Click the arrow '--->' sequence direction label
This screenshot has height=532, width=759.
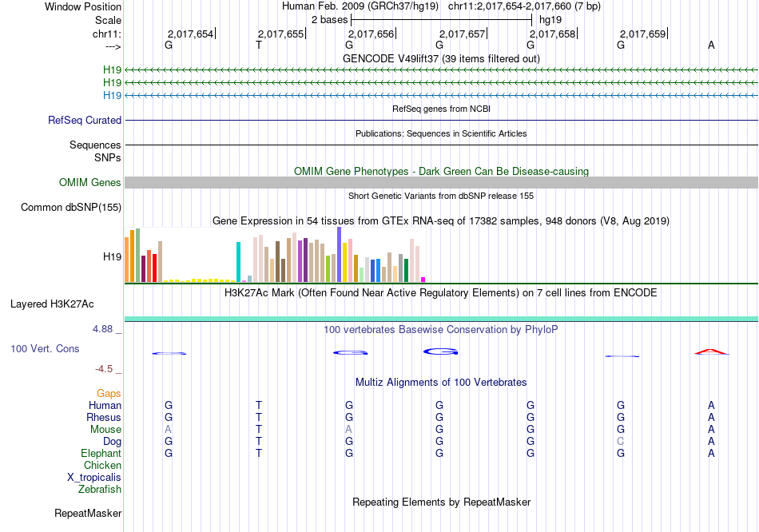click(x=113, y=46)
